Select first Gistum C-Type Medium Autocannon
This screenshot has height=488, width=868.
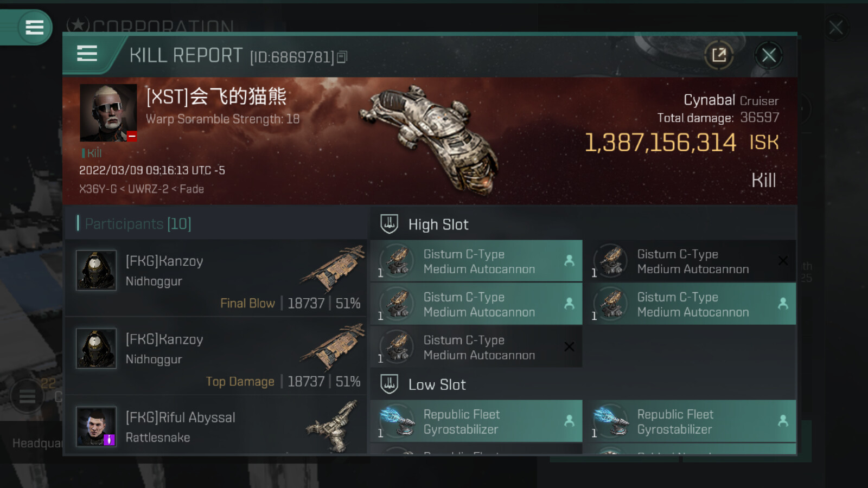[x=476, y=261]
